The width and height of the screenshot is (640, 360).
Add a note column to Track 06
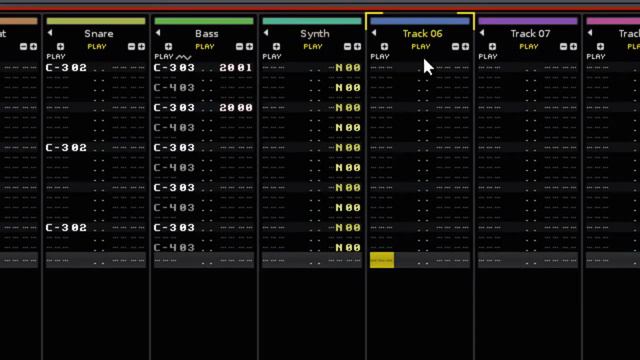384,47
